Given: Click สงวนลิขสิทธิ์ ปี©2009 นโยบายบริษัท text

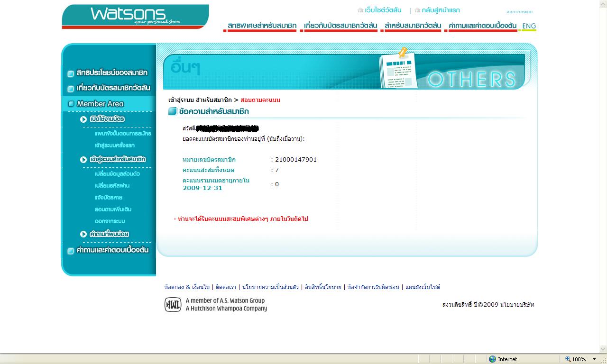Looking at the screenshot, I should coord(488,305).
